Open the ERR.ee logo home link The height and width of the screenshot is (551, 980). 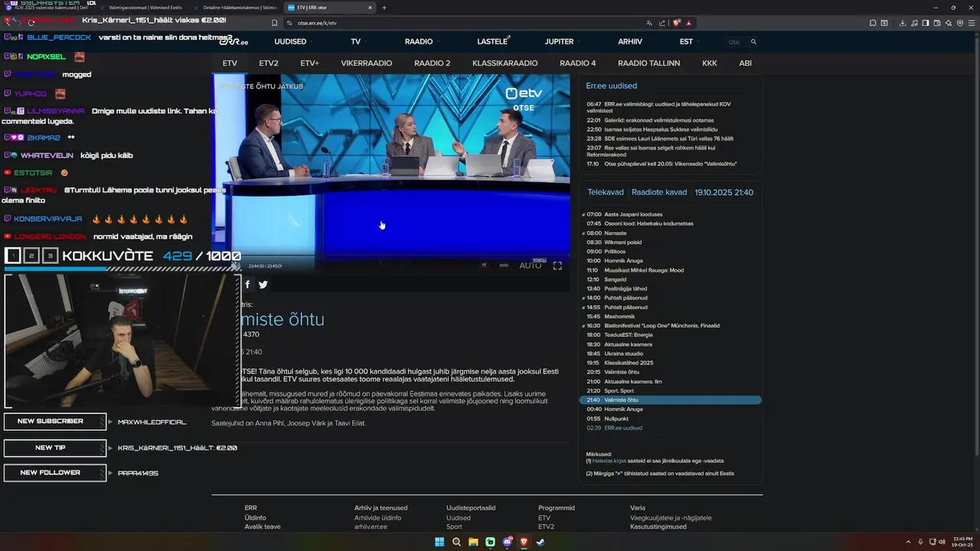click(234, 41)
